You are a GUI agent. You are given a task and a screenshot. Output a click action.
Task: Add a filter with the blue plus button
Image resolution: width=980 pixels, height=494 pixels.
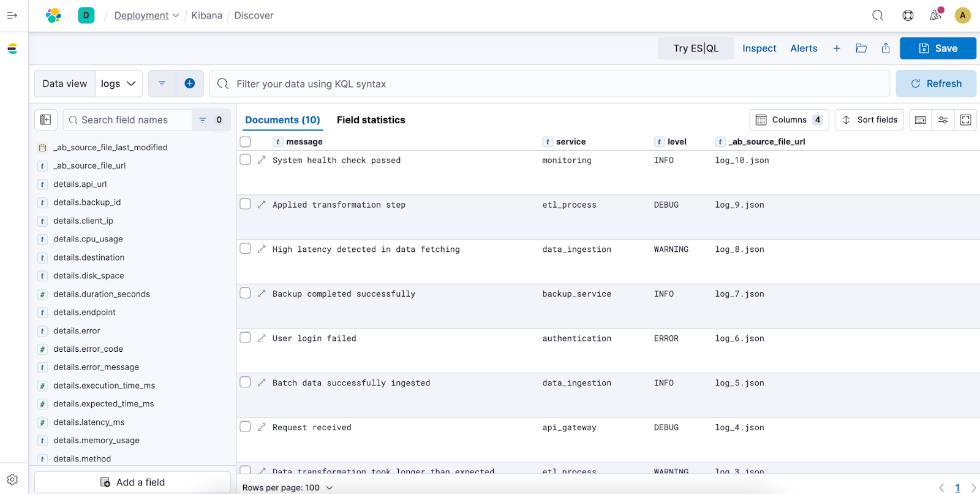pyautogui.click(x=190, y=83)
